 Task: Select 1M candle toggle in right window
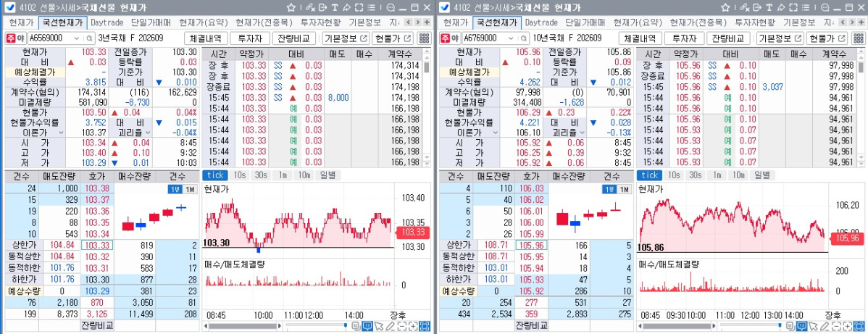[623, 189]
